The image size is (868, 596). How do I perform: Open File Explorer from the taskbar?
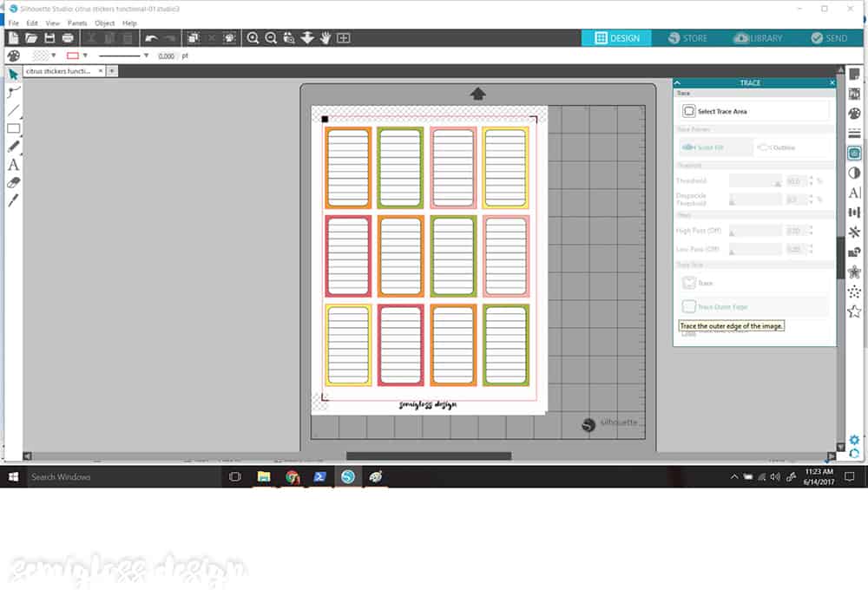click(264, 476)
